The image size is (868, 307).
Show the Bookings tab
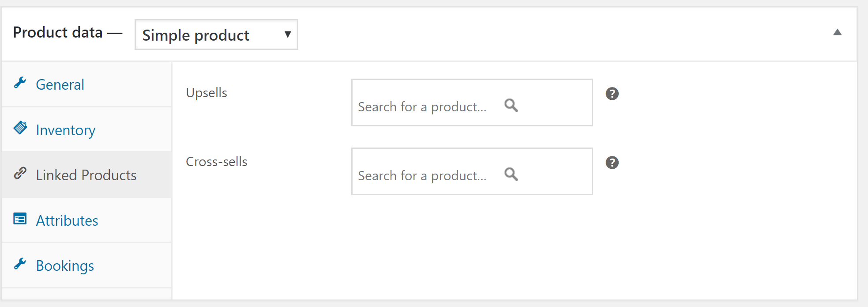pos(65,265)
